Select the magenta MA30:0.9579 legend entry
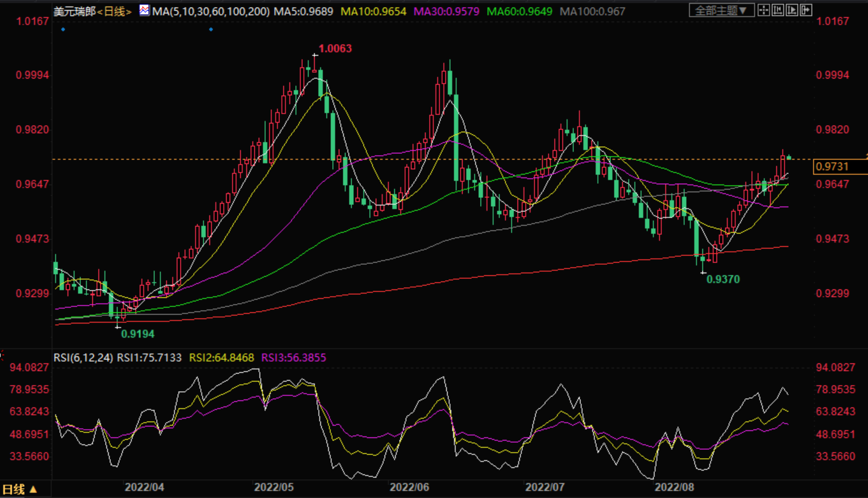The image size is (868, 498). 446,11
